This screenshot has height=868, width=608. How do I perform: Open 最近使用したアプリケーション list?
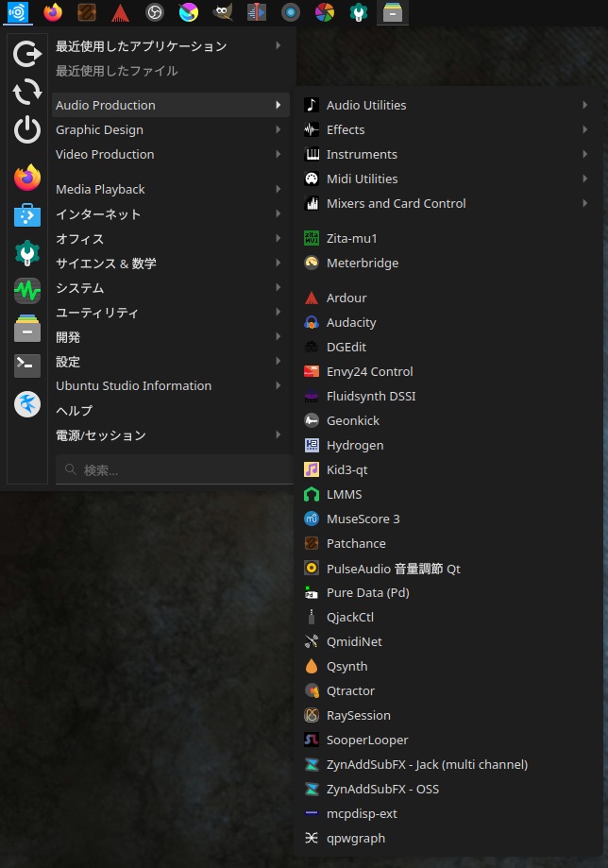tap(170, 46)
